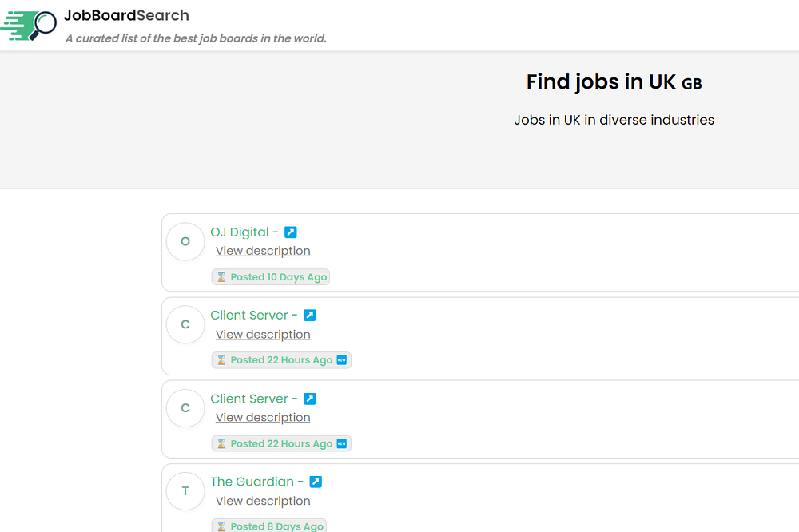Open second Client Server external link icon
Image resolution: width=799 pixels, height=532 pixels.
click(310, 399)
